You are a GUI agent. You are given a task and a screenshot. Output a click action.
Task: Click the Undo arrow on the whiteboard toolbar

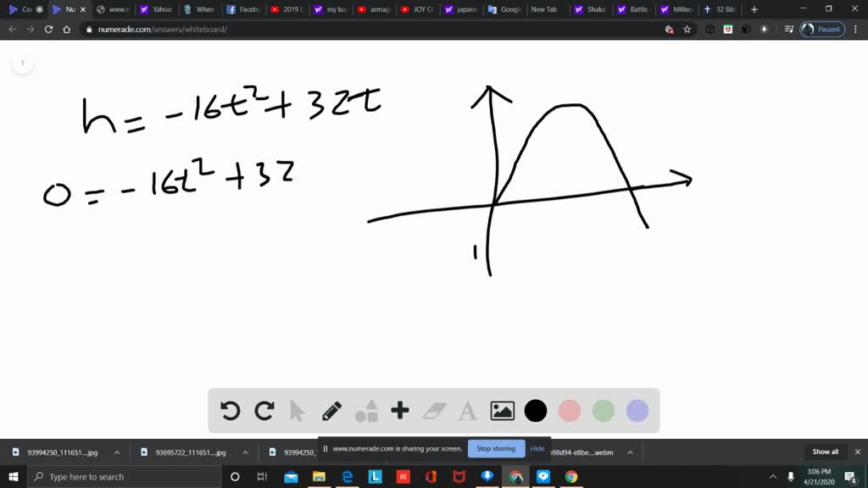point(230,410)
